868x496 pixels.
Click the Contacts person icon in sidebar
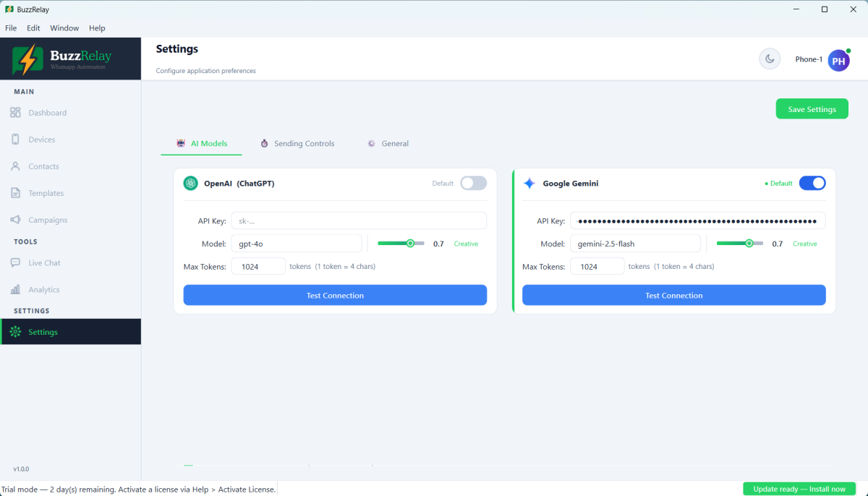tap(15, 166)
